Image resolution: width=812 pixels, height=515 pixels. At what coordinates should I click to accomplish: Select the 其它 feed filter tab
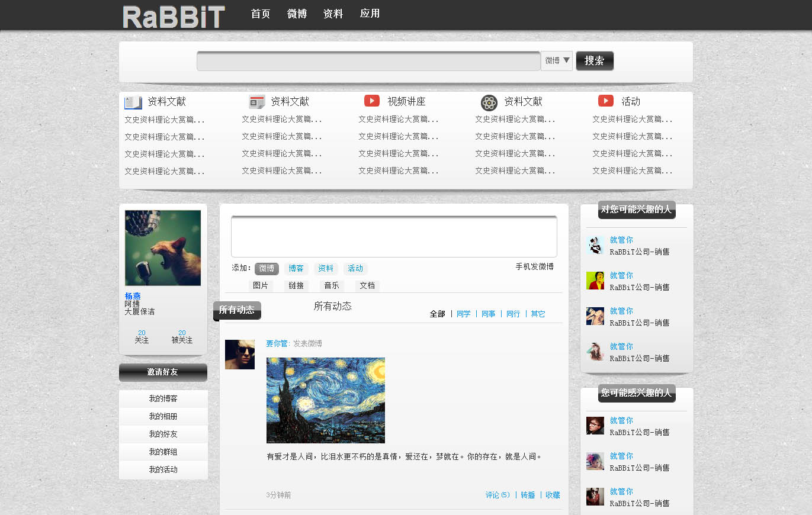(x=538, y=314)
